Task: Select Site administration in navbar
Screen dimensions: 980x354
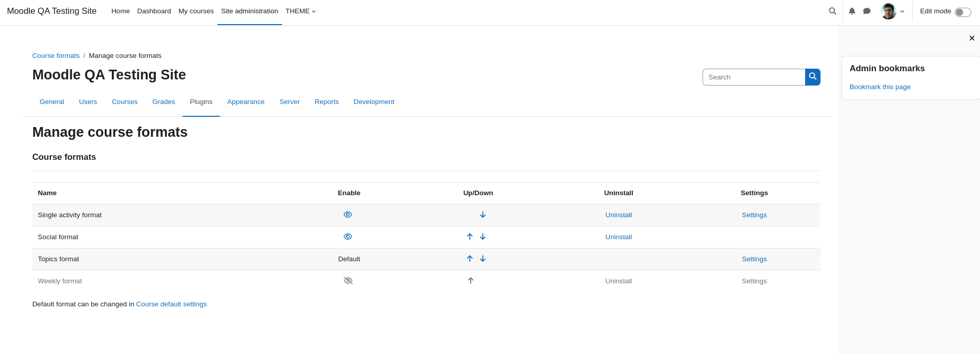Action: point(250,11)
